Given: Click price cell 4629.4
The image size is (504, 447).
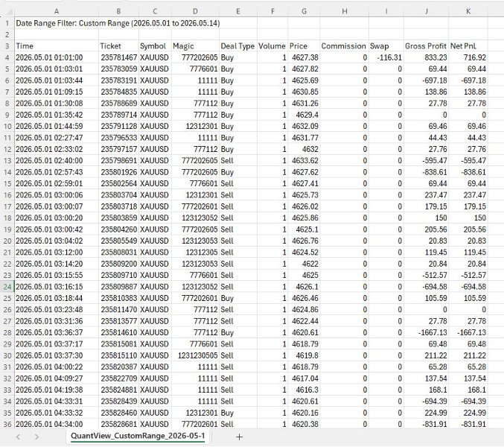Looking at the screenshot, I should pos(304,115).
